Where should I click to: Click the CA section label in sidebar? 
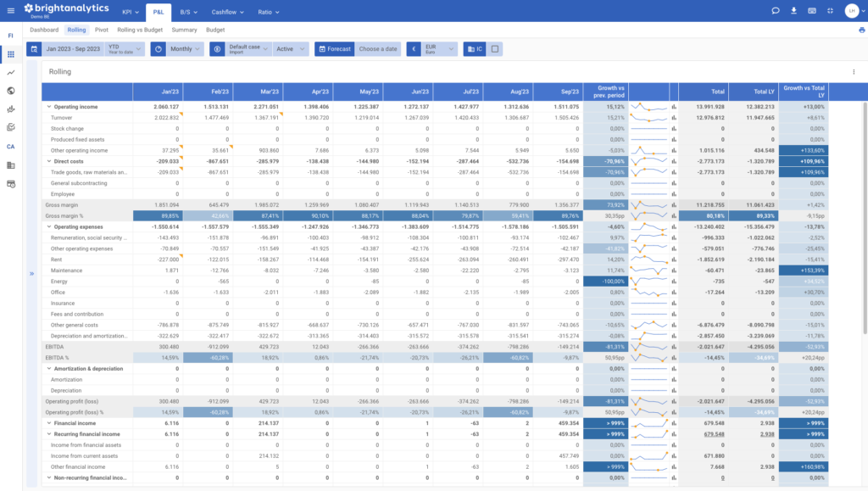coord(10,147)
